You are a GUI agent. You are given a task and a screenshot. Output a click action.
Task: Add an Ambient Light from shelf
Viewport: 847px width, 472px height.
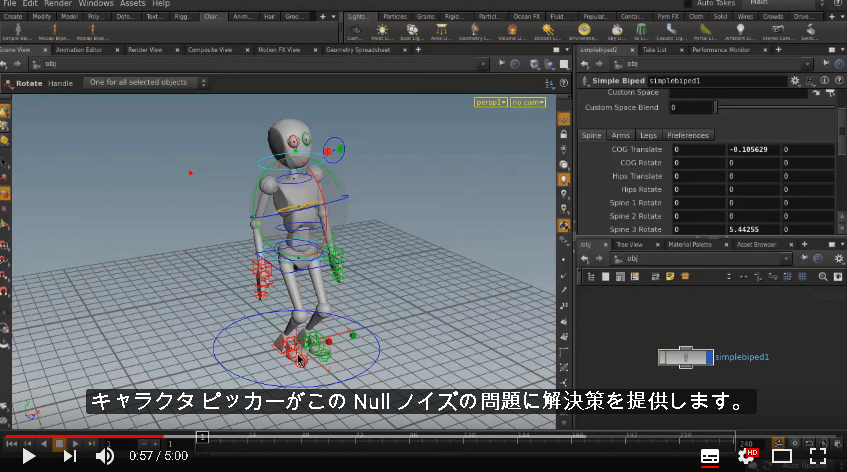[x=740, y=32]
